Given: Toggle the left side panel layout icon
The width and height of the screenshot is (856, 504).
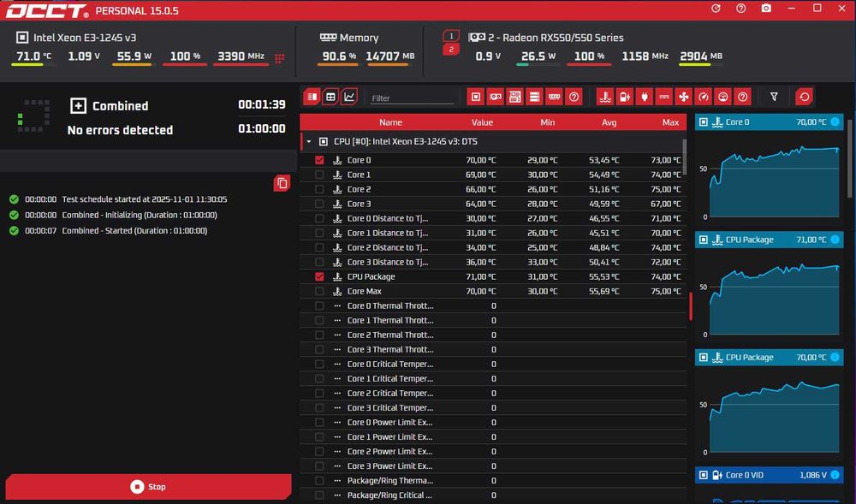Looking at the screenshot, I should [312, 97].
